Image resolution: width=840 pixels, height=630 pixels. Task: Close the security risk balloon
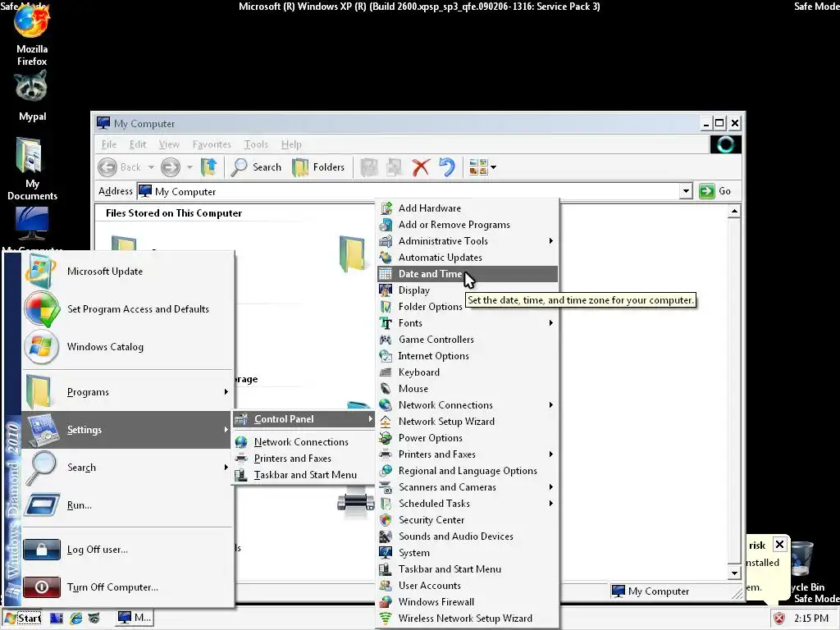779,545
